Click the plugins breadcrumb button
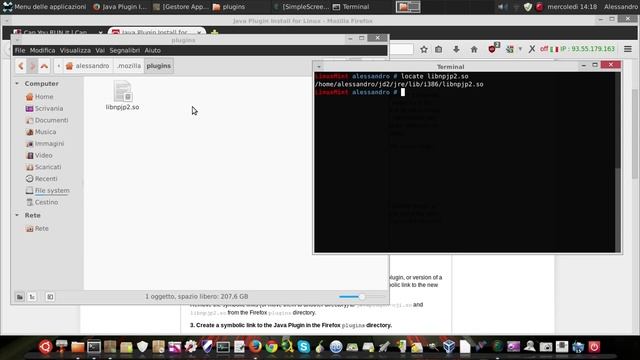This screenshot has height=360, width=640. [x=159, y=66]
